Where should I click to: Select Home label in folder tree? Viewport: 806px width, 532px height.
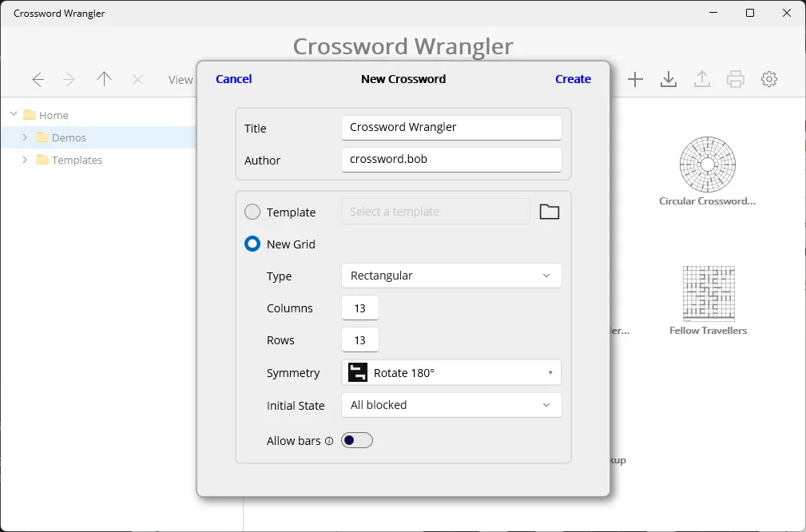pyautogui.click(x=54, y=115)
